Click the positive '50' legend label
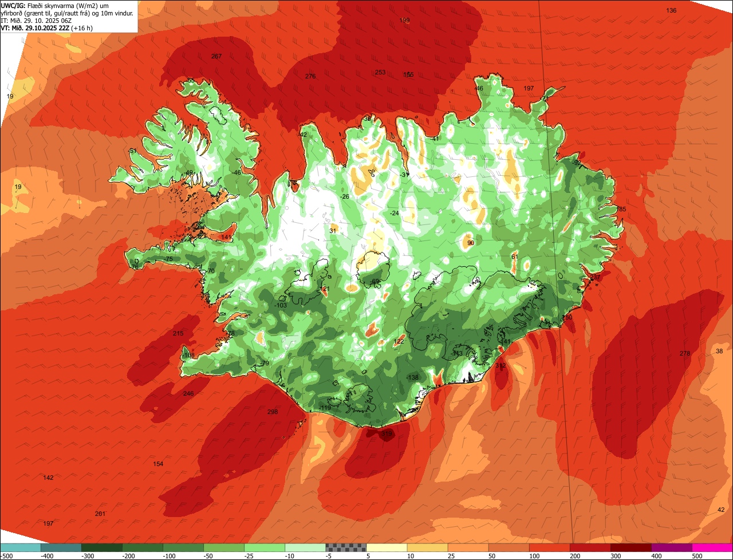The width and height of the screenshot is (733, 560). (492, 556)
